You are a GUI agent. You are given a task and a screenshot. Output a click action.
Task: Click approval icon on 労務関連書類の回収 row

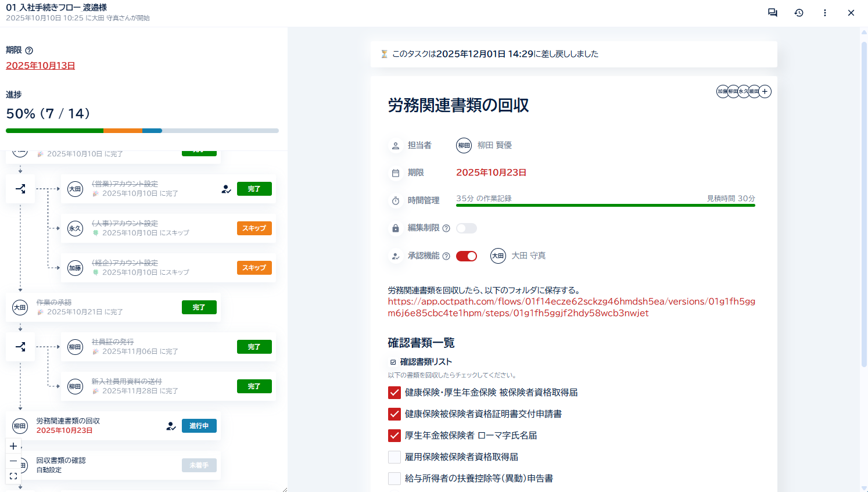[171, 426]
